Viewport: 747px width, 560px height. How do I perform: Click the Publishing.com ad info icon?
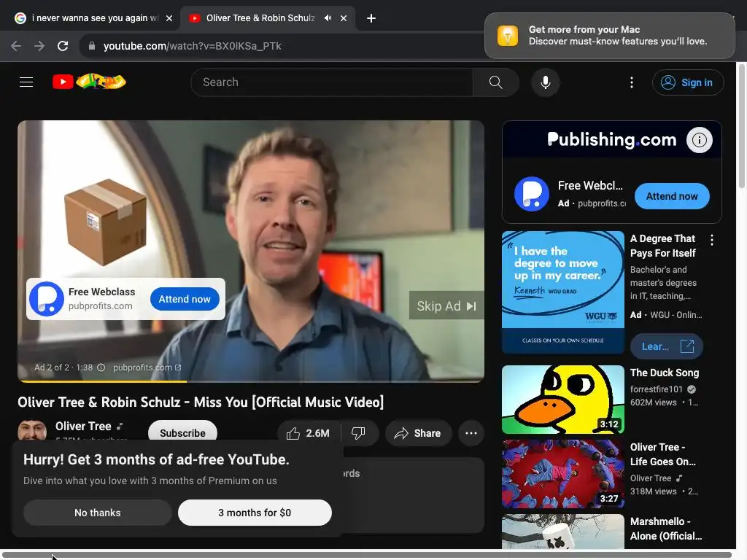tap(699, 140)
